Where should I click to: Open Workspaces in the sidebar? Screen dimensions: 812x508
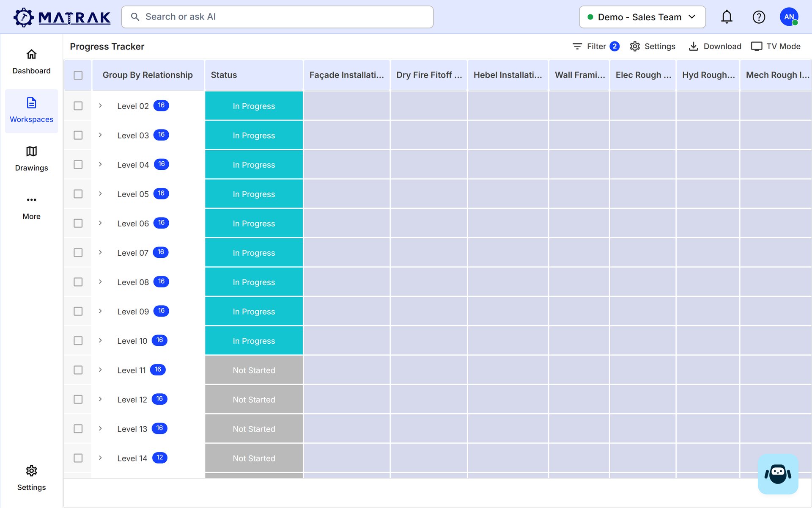(x=31, y=111)
